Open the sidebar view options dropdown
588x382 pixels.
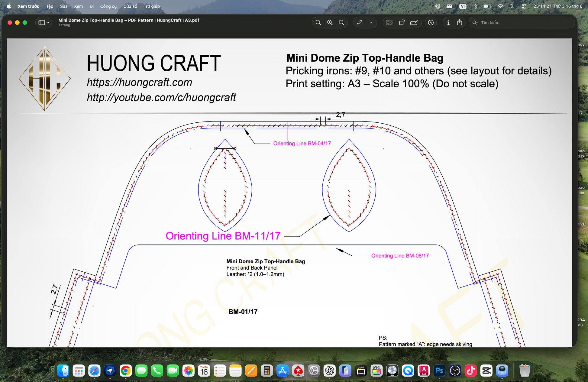point(44,23)
